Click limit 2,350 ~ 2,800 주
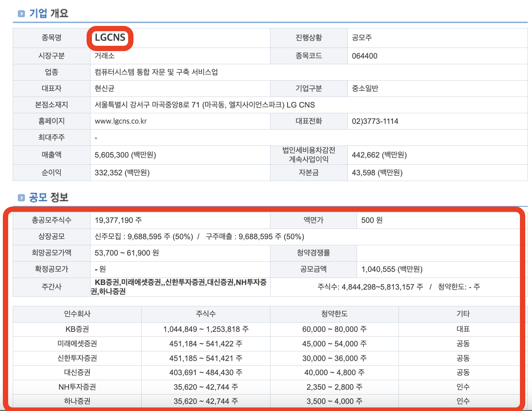 click(334, 387)
